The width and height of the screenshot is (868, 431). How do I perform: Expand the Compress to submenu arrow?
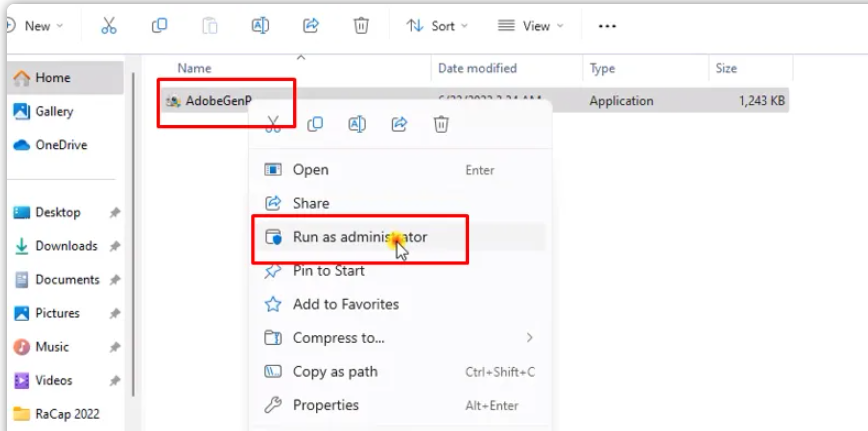(529, 337)
